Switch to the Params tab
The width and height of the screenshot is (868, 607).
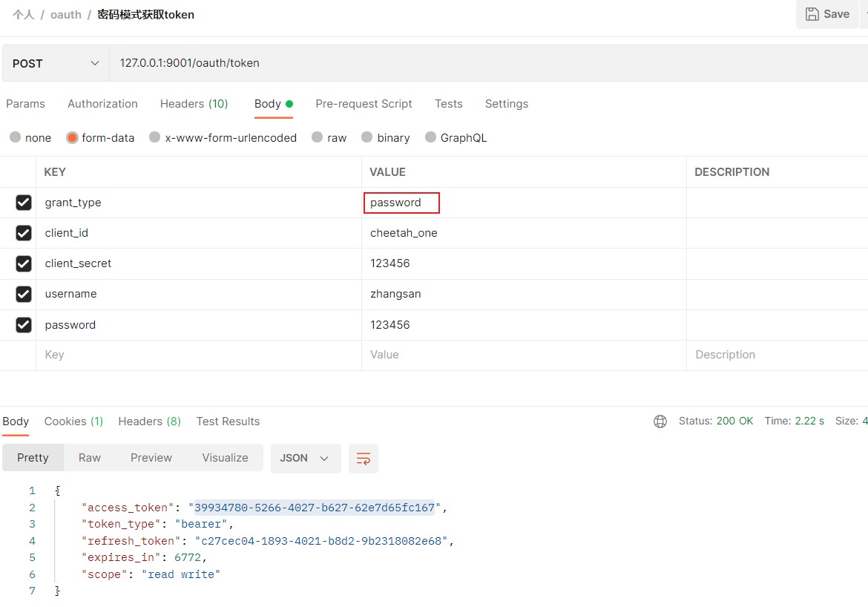coord(25,104)
